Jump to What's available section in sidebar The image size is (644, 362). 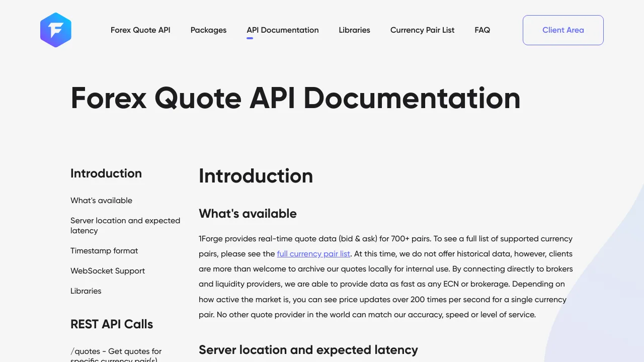[x=101, y=201]
